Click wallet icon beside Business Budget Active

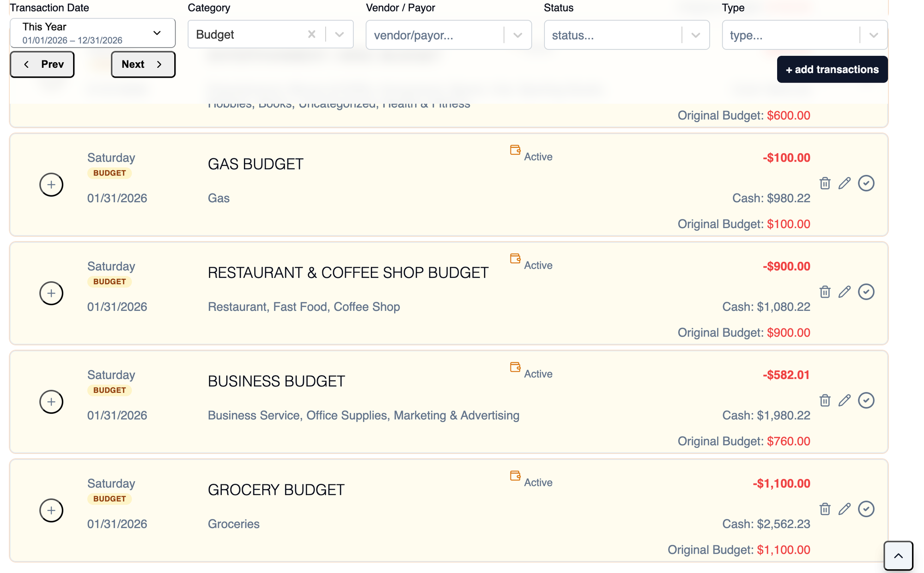click(x=515, y=367)
